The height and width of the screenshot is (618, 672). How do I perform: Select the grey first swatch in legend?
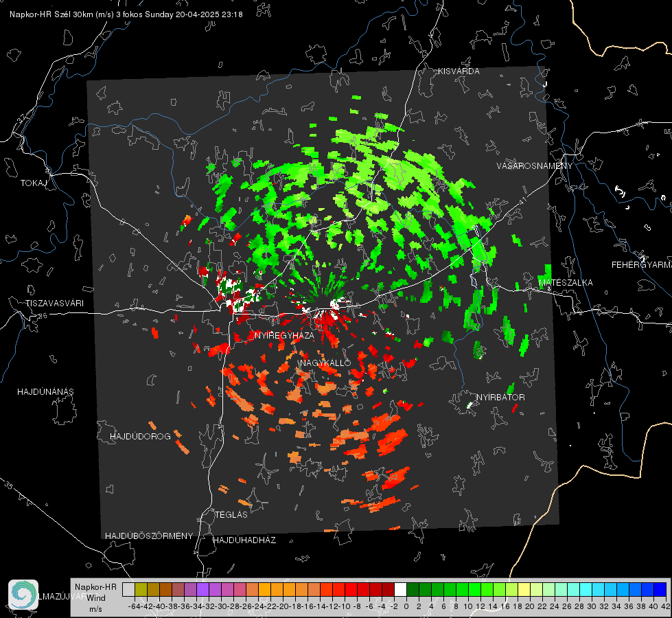pyautogui.click(x=128, y=589)
